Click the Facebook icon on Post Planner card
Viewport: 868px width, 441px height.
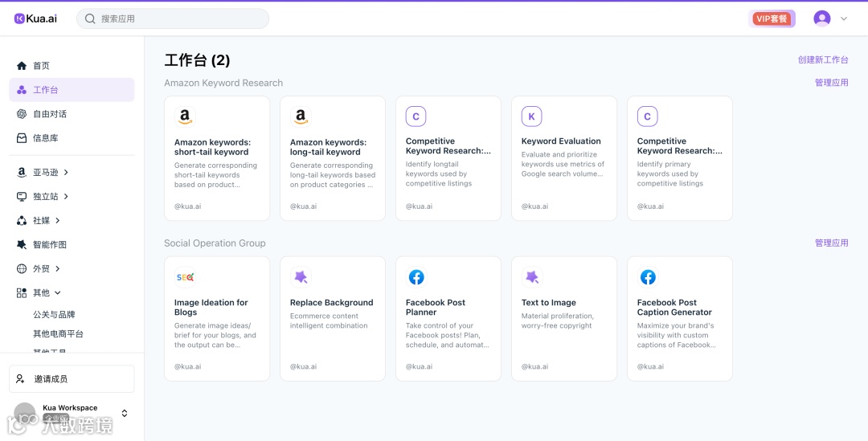click(416, 278)
